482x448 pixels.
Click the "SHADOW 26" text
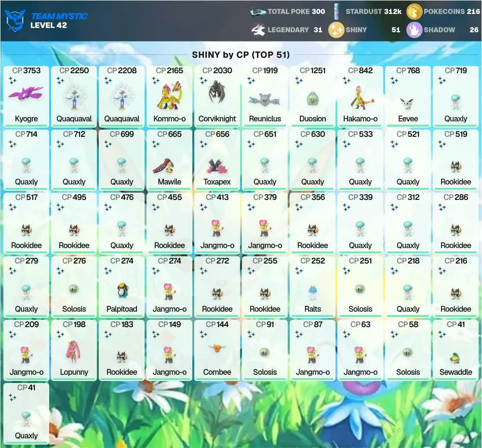(x=451, y=30)
